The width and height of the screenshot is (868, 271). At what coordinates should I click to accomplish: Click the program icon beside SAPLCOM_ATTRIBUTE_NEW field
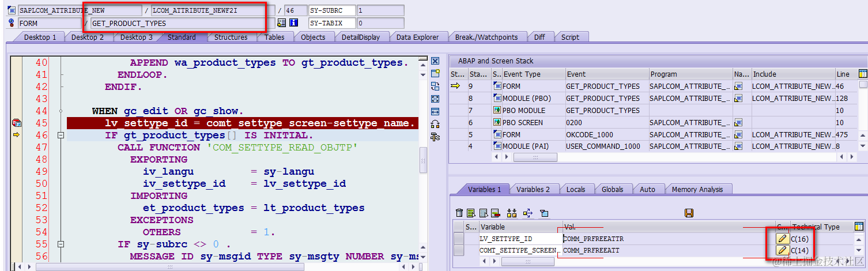12,10
